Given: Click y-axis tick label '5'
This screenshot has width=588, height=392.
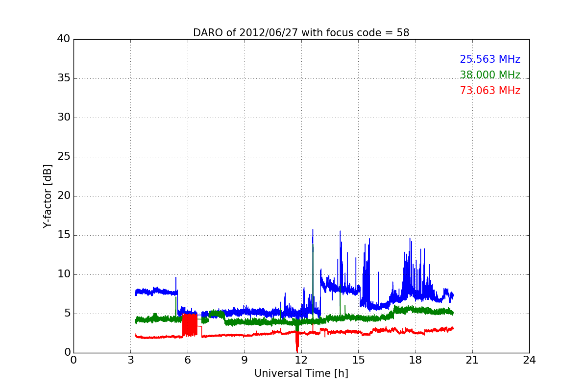Looking at the screenshot, I should (67, 314).
